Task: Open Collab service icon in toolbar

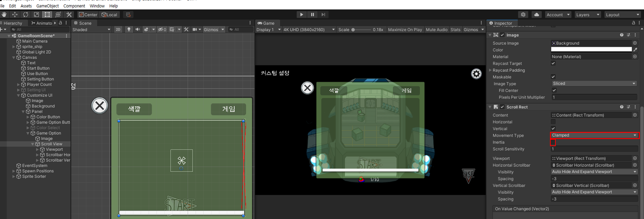Action: (x=523, y=15)
